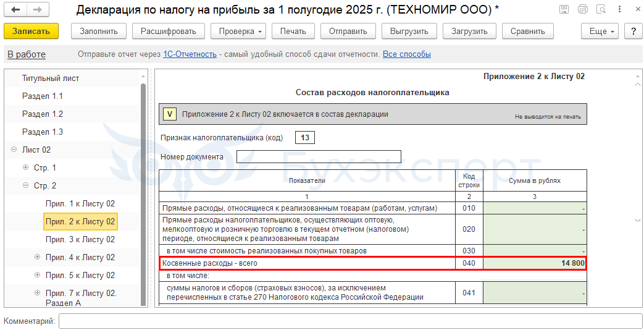
Task: Click the Заполнить button
Action: pyautogui.click(x=99, y=32)
